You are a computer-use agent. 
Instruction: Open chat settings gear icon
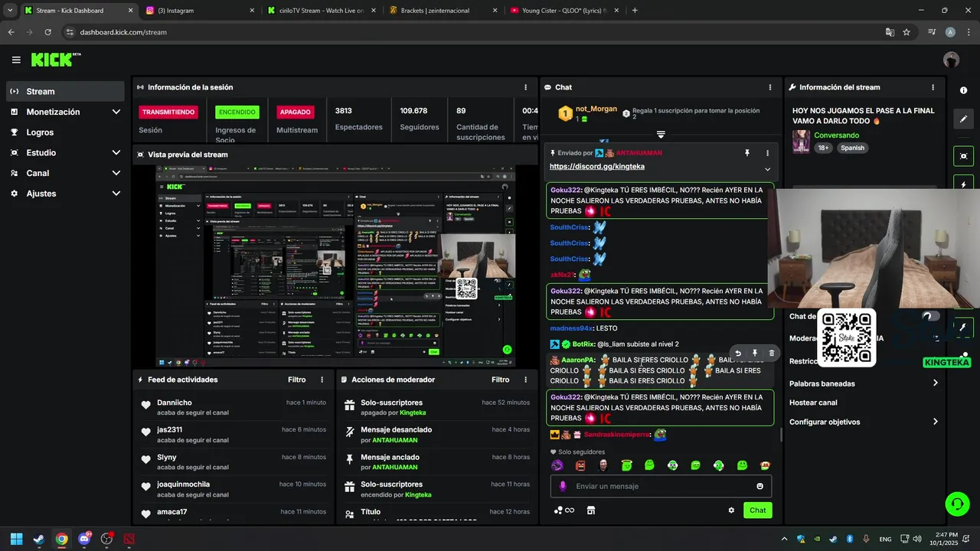tap(731, 510)
